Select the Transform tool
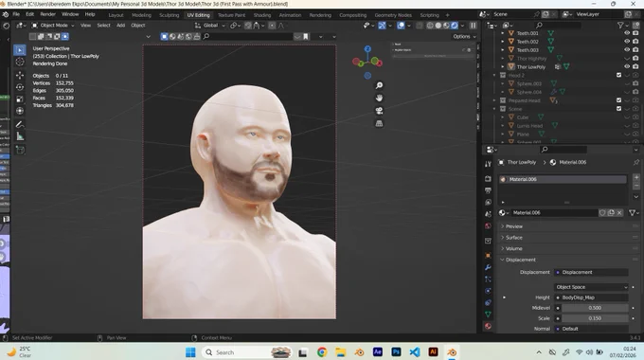The width and height of the screenshot is (644, 360). pos(20,111)
